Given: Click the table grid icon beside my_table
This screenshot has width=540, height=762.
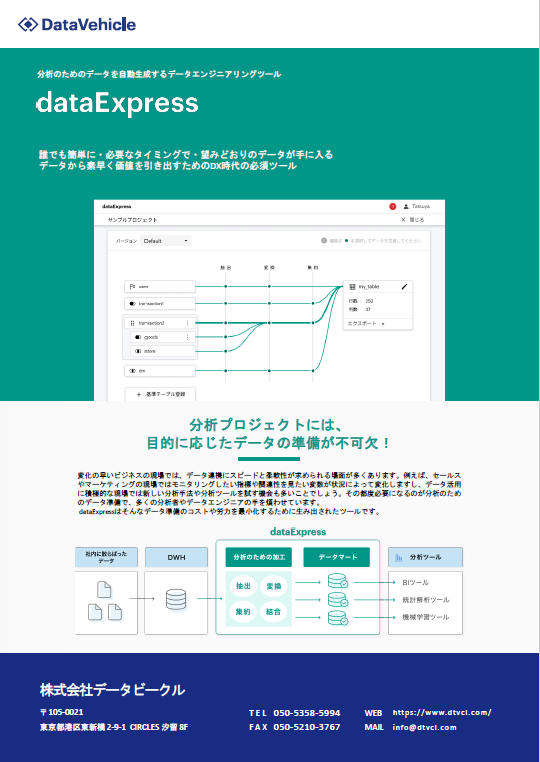Looking at the screenshot, I should (x=352, y=287).
